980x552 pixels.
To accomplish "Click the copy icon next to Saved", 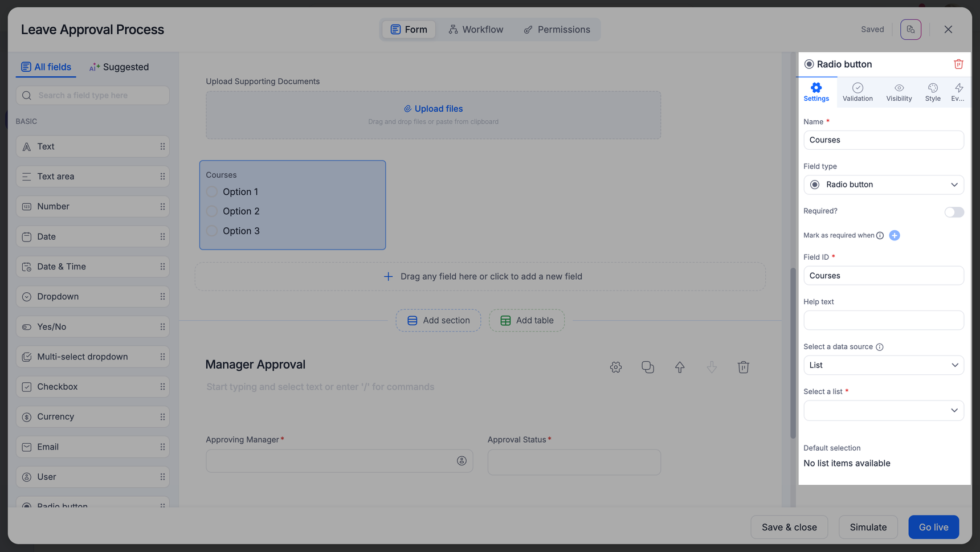I will (910, 30).
